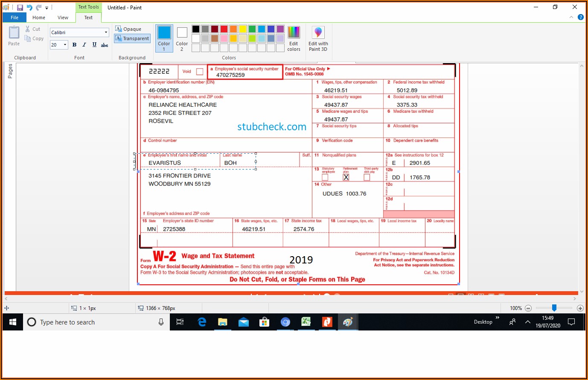Select Opaque background option
This screenshot has height=380, width=588.
coord(128,29)
